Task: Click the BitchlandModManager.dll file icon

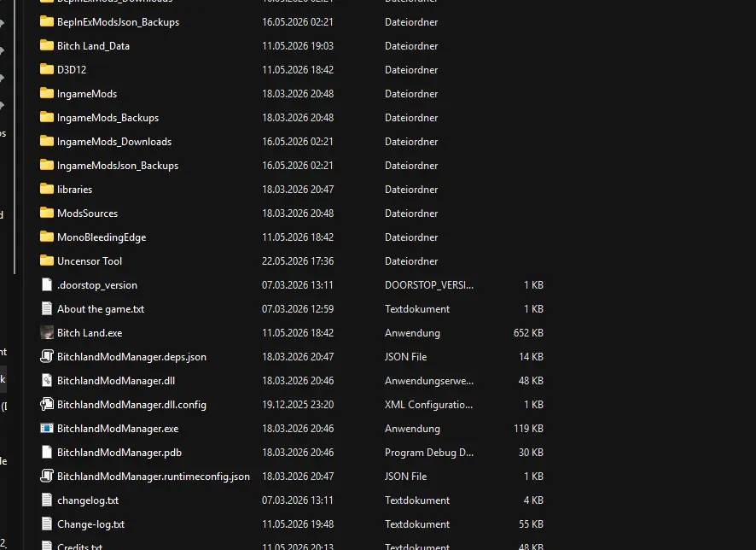Action: (47, 381)
